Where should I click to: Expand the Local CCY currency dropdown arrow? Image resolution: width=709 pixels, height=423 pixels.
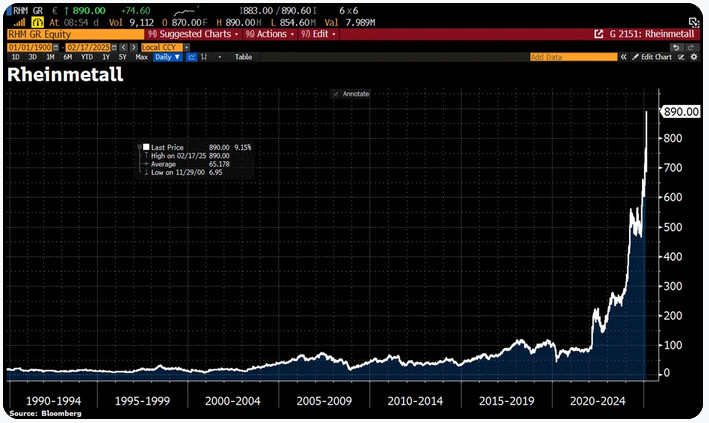tap(186, 47)
